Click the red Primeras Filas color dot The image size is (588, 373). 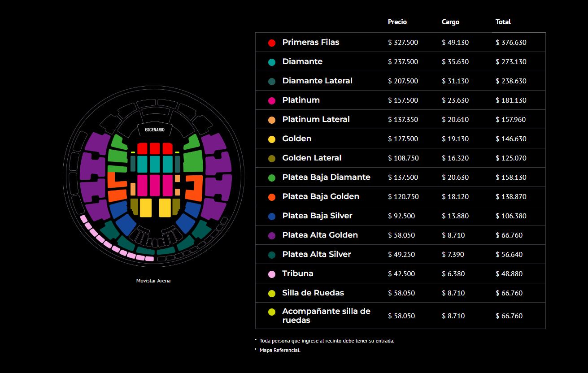coord(271,43)
